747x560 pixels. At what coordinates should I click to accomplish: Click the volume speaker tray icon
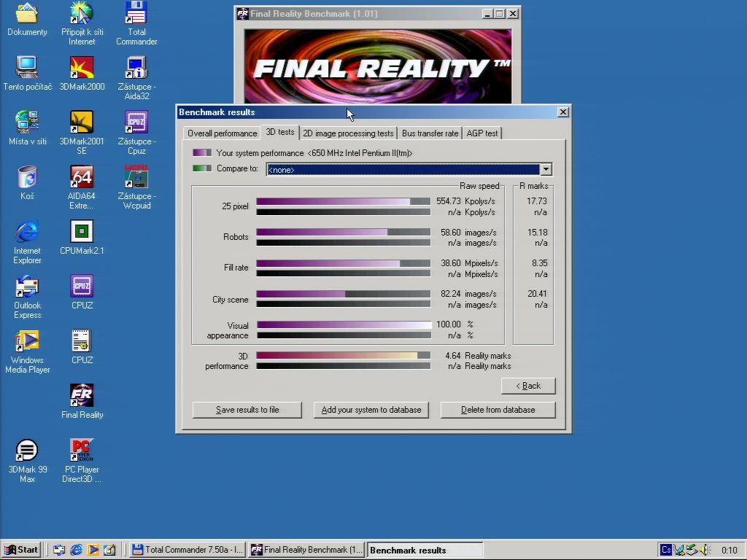[x=705, y=550]
